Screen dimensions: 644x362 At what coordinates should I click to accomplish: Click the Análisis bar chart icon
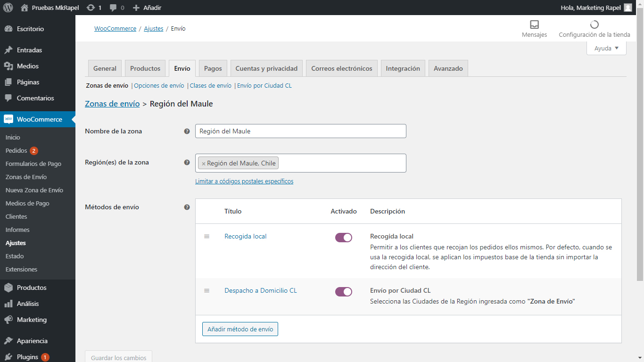8,304
